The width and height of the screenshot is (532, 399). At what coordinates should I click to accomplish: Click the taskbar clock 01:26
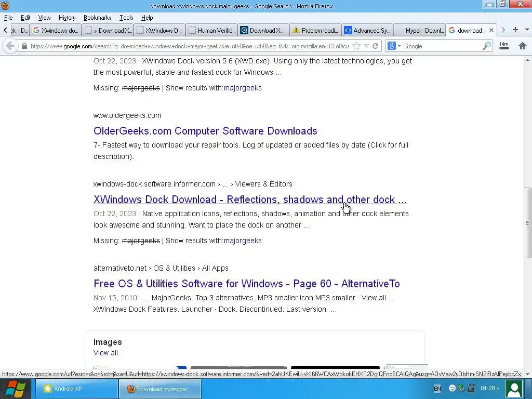489,388
